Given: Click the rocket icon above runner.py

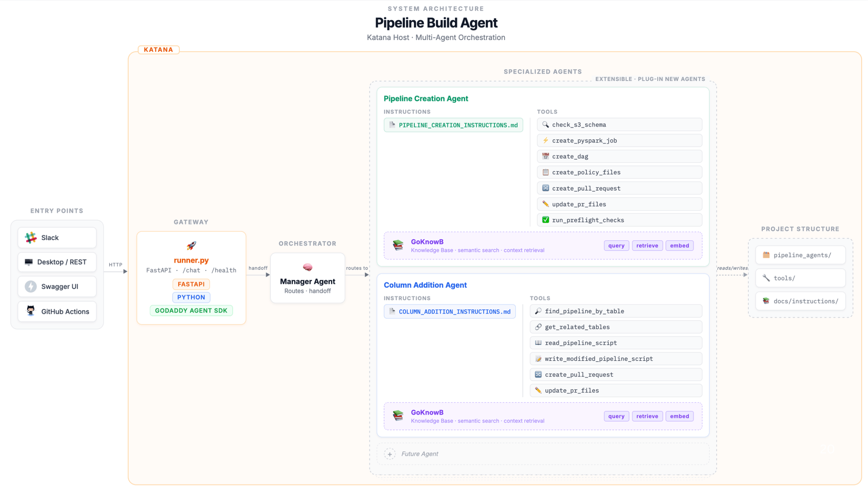Looking at the screenshot, I should click(191, 246).
